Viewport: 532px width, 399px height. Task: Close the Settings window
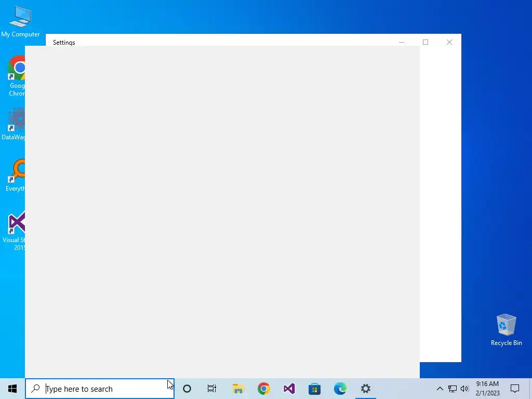tap(449, 42)
